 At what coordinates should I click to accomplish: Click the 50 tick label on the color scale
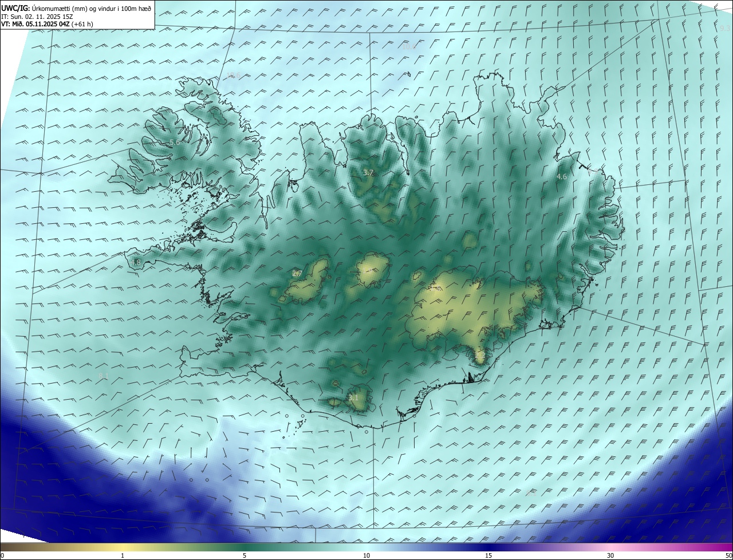coord(728,555)
